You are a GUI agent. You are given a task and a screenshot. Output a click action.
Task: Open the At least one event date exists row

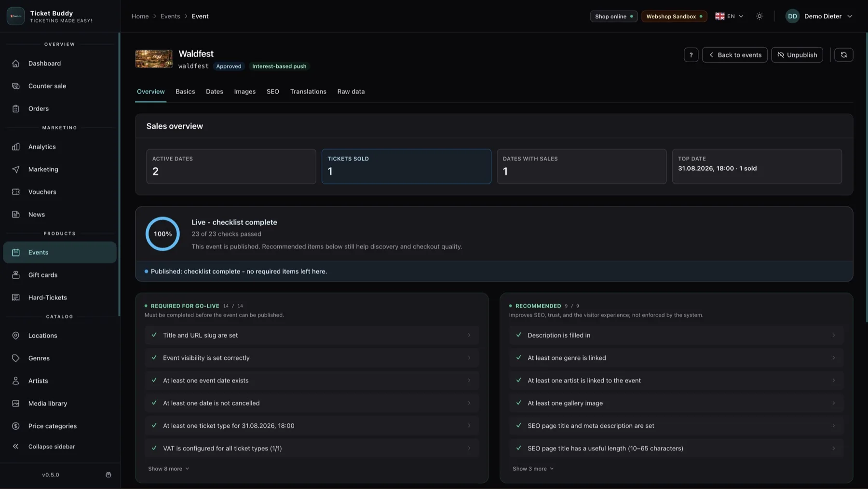coord(312,380)
